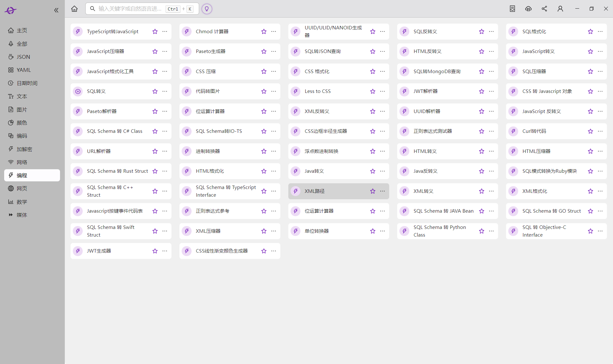This screenshot has width=613, height=364.
Task: Open the SQL转义 tool icon
Action: pyautogui.click(x=78, y=91)
